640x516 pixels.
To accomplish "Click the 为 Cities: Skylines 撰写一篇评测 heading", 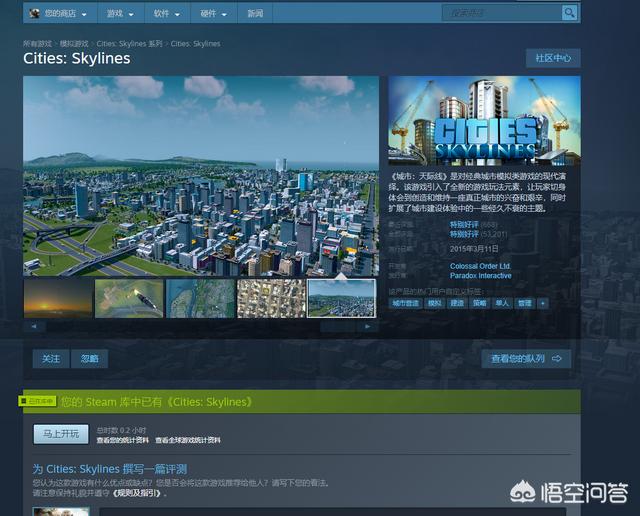I will [x=110, y=469].
